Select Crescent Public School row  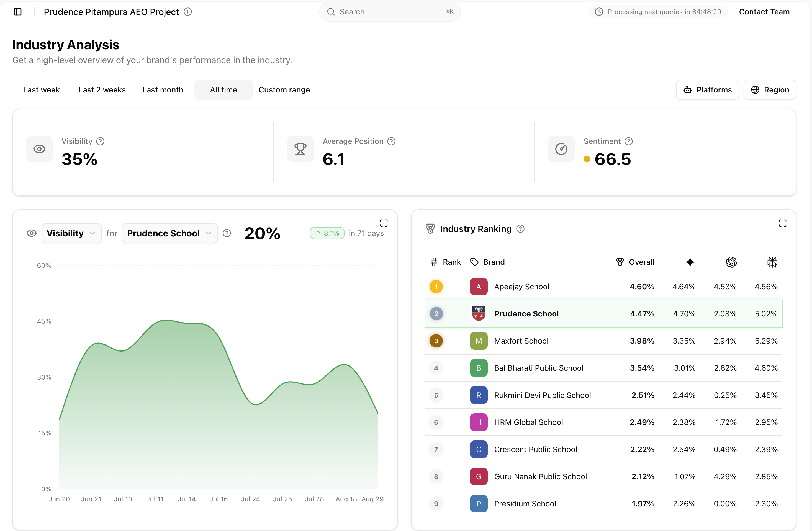(x=603, y=449)
